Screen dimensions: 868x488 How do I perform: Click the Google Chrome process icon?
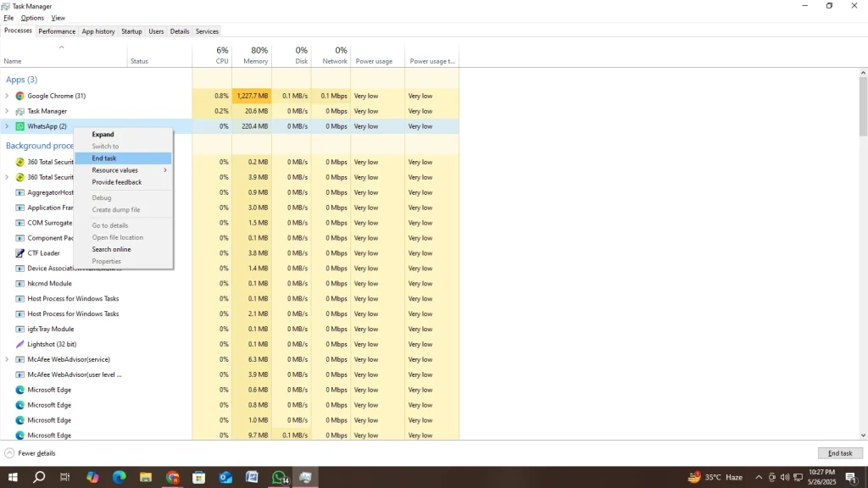click(x=20, y=96)
